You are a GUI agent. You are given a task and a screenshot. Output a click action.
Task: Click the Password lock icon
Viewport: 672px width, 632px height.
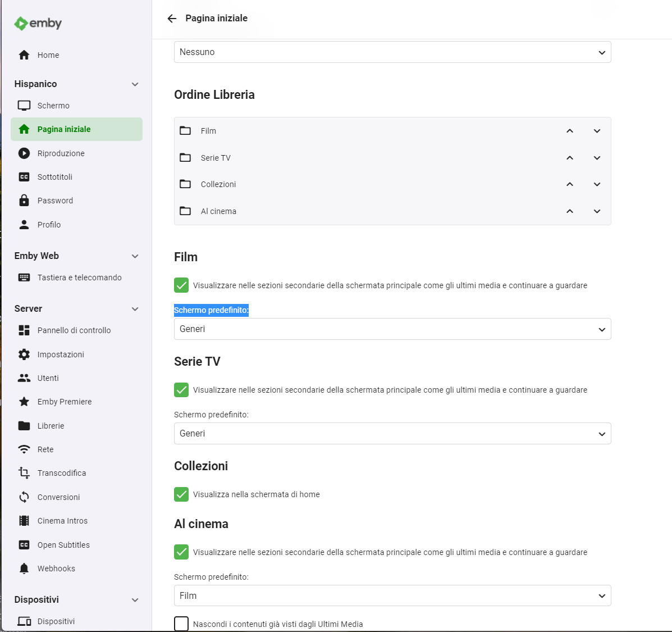click(24, 201)
